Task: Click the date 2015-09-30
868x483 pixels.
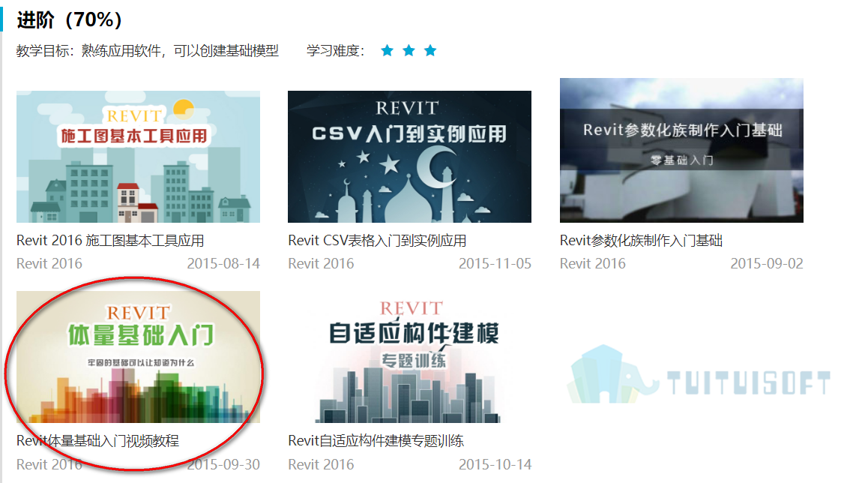Action: [223, 464]
